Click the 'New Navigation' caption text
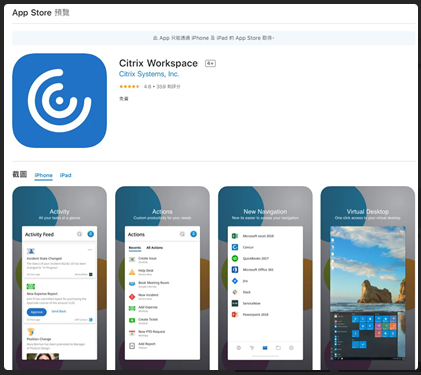The image size is (421, 375). [265, 211]
